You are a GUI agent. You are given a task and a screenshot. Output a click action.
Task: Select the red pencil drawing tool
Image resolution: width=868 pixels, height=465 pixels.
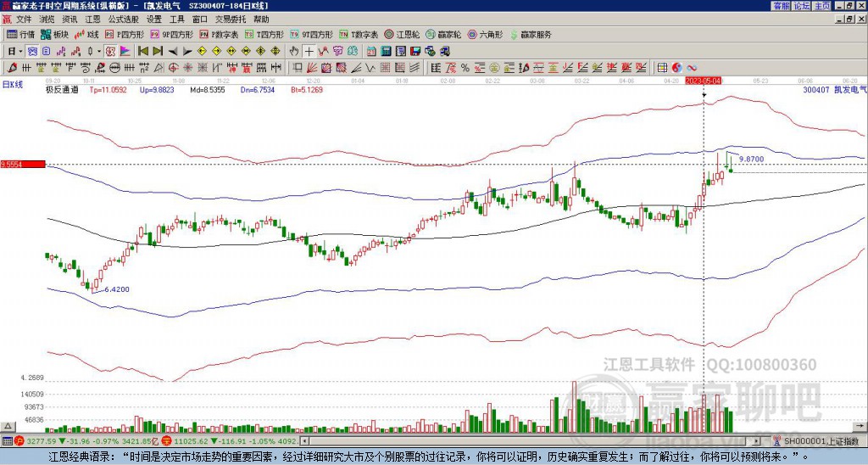tap(11, 68)
